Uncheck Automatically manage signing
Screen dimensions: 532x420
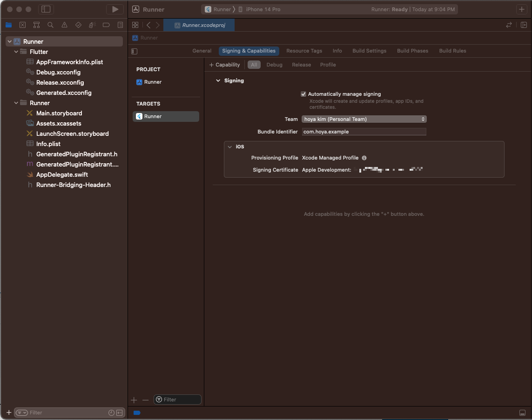(x=303, y=94)
